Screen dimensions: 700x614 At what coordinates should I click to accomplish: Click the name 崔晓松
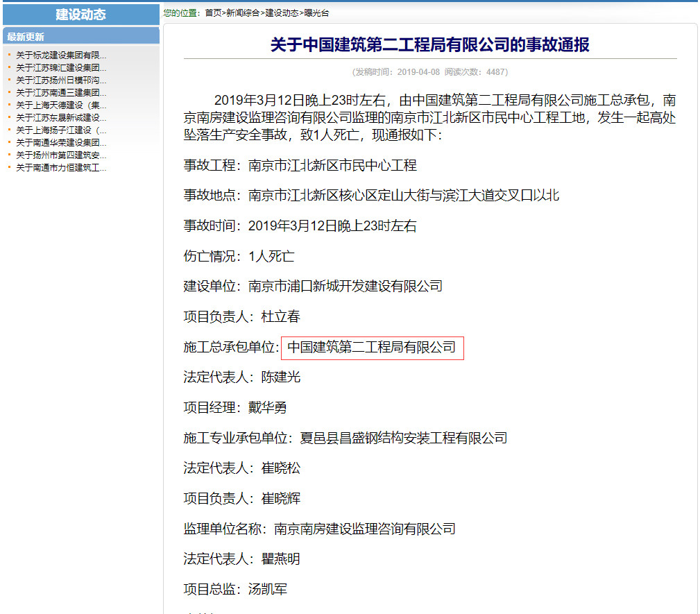[281, 468]
